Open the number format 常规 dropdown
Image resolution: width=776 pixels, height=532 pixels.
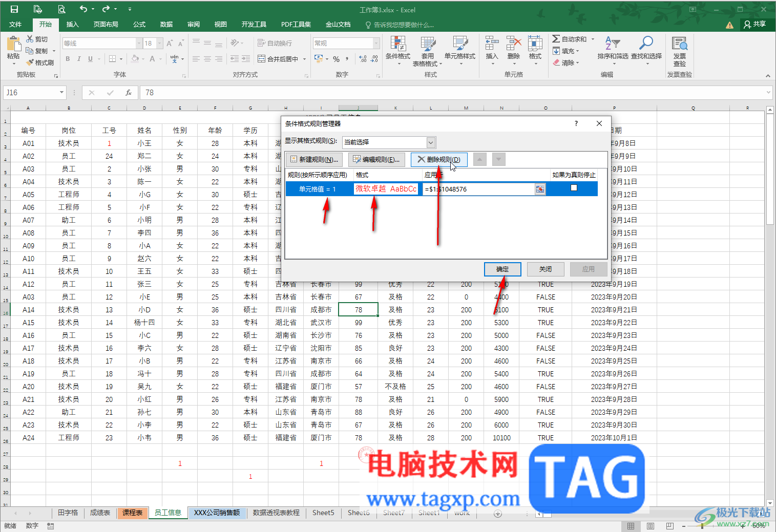pyautogui.click(x=376, y=43)
